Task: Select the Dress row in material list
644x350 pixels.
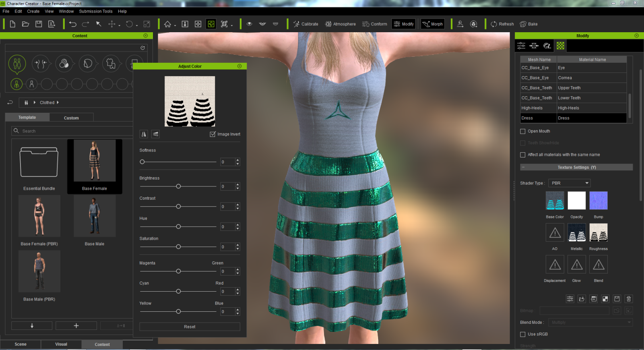Action: pyautogui.click(x=573, y=118)
